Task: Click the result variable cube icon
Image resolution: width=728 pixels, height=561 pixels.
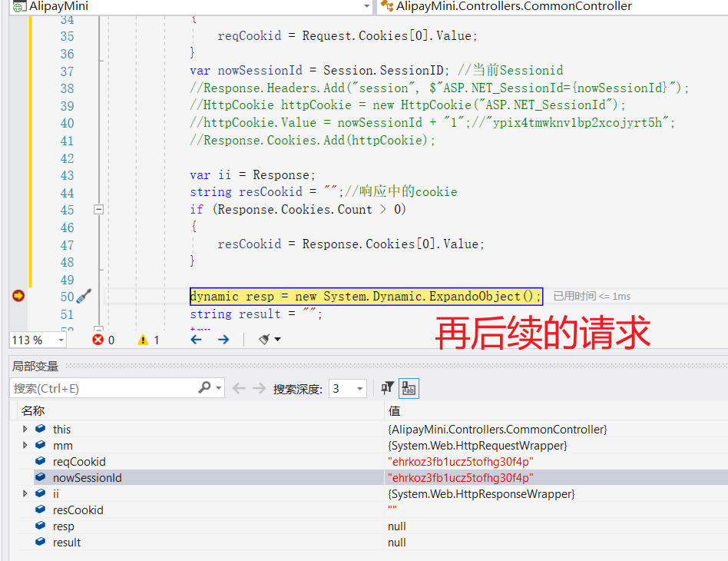Action: click(41, 542)
